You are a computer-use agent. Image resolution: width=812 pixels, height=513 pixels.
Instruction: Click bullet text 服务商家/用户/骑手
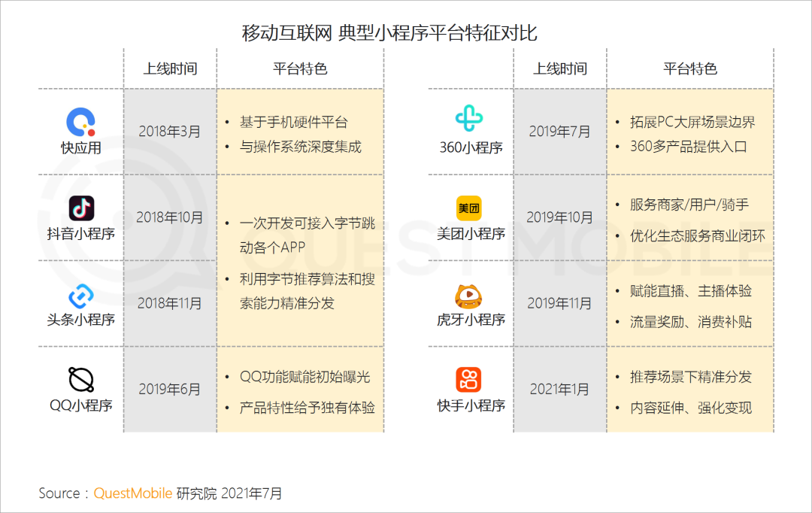pyautogui.click(x=689, y=205)
